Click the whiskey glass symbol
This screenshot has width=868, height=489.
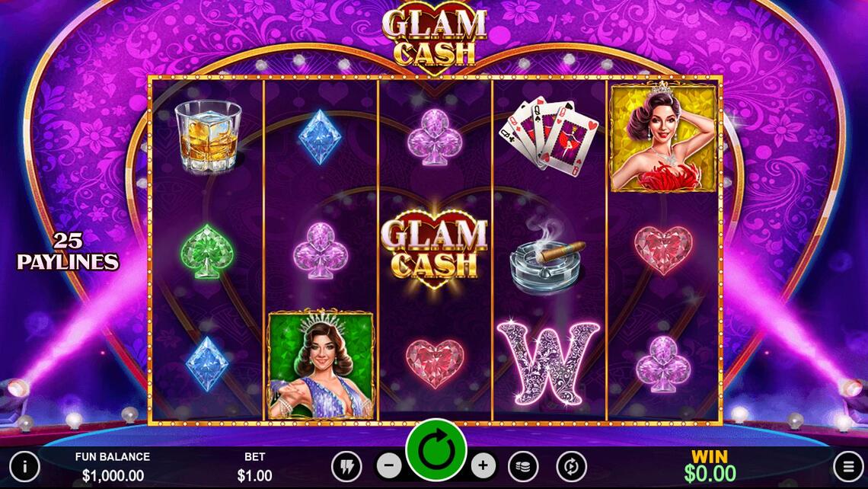click(209, 136)
